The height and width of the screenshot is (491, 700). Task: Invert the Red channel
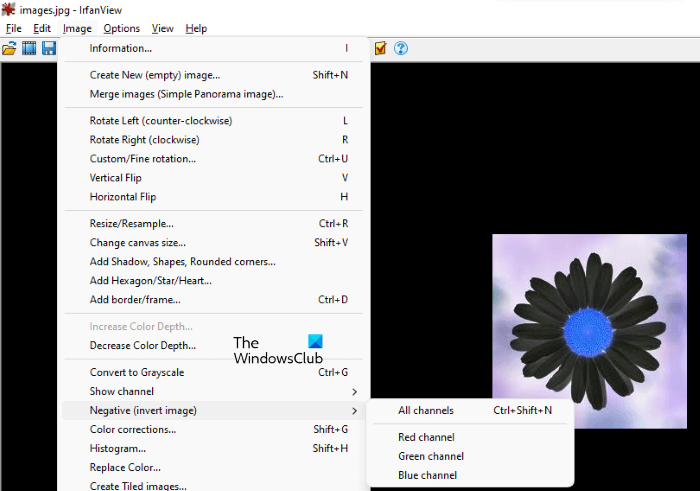(470, 437)
